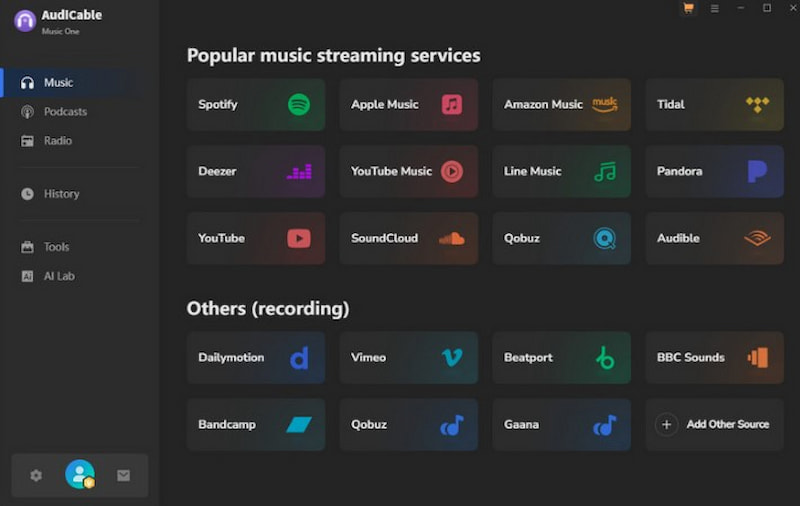Viewport: 800px width, 506px height.
Task: Open the user account avatar icon
Action: [x=80, y=475]
